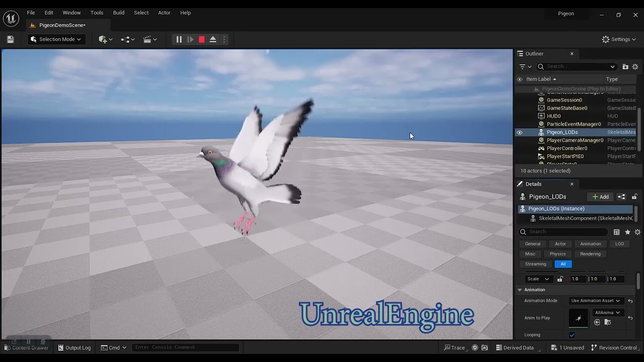Click the Anim to Play thumbnail
The height and width of the screenshot is (362, 644).
578,318
